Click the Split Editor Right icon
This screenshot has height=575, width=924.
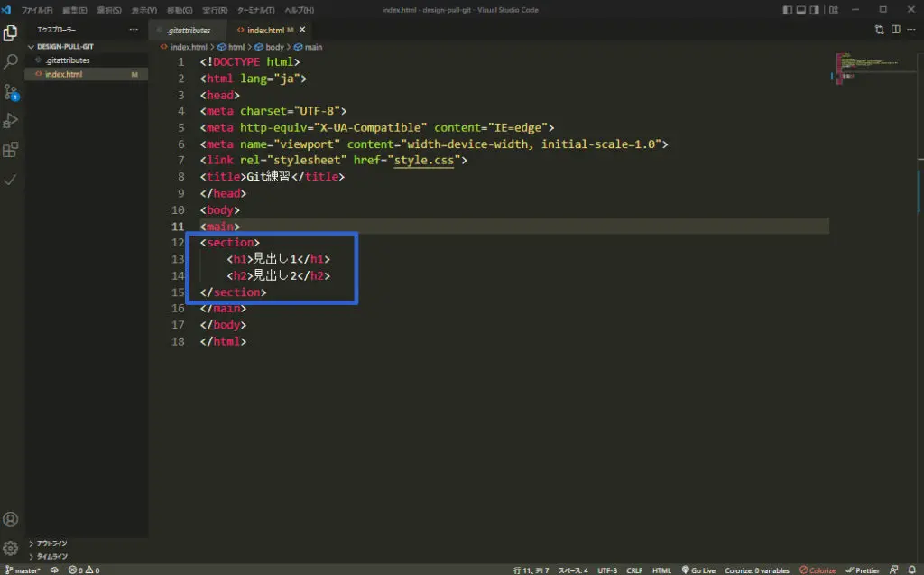tap(896, 30)
